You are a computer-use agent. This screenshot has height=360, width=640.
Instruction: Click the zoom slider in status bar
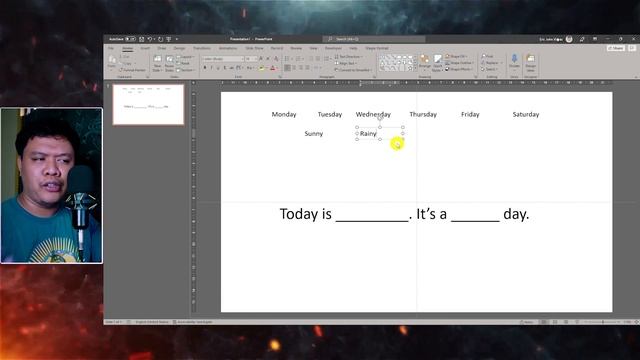(x=603, y=322)
